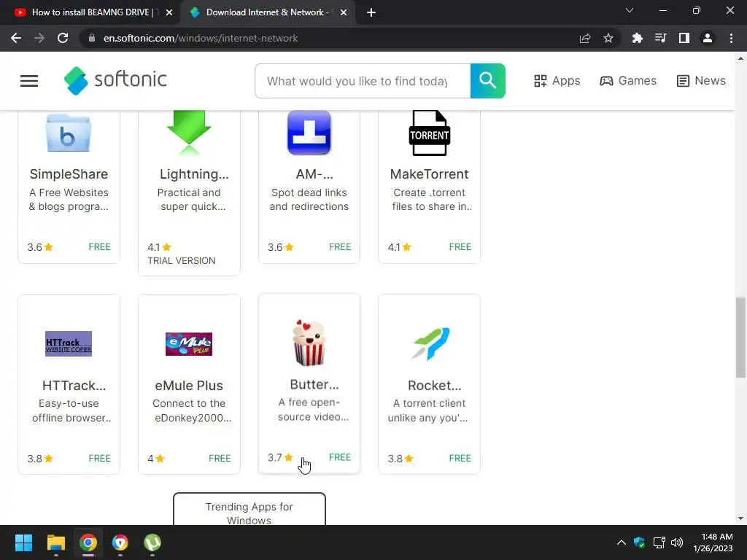Open File Explorer from taskbar

(x=55, y=542)
